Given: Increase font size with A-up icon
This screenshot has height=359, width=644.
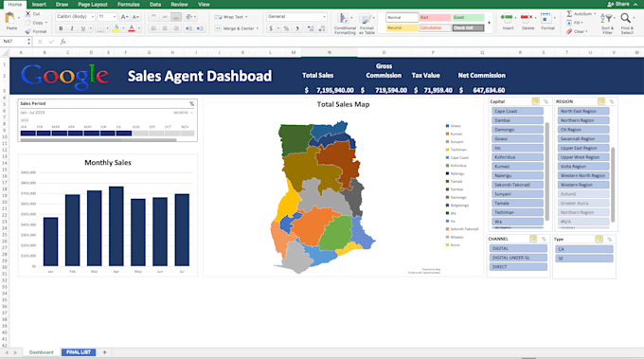Looking at the screenshot, I should click(125, 17).
